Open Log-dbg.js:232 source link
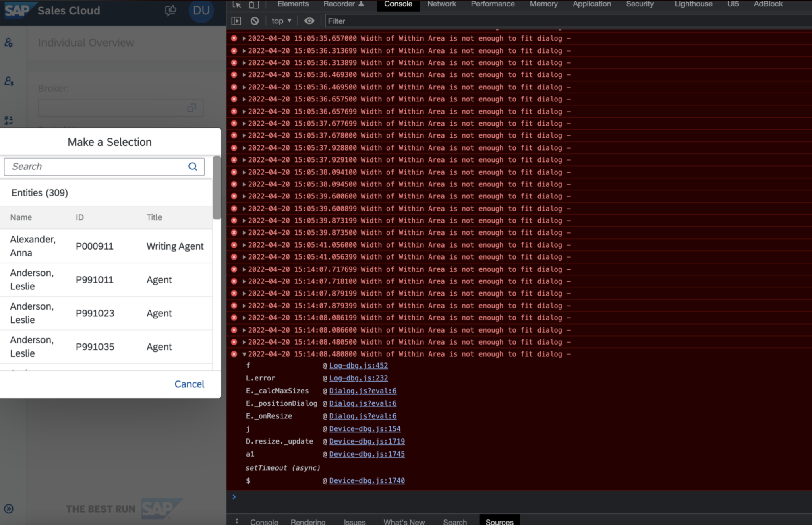Screen dimensions: 812x525 [x=358, y=378]
